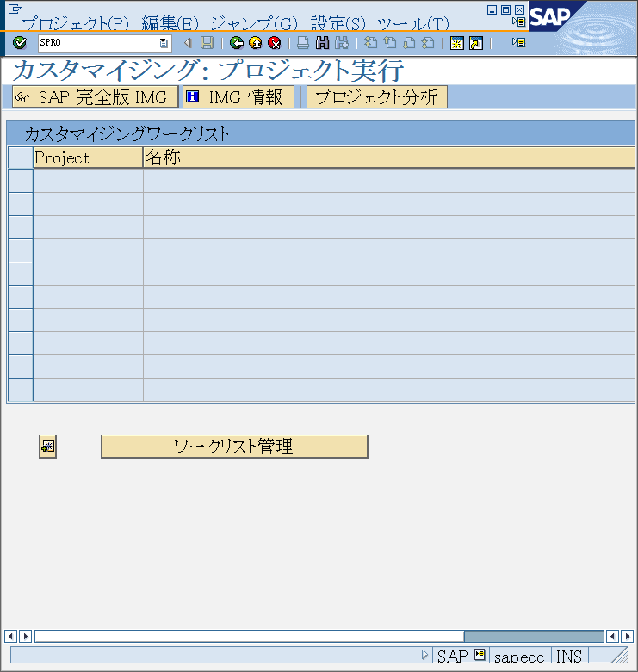638x672 pixels.
Task: Click the Create New Session icon
Action: (457, 43)
